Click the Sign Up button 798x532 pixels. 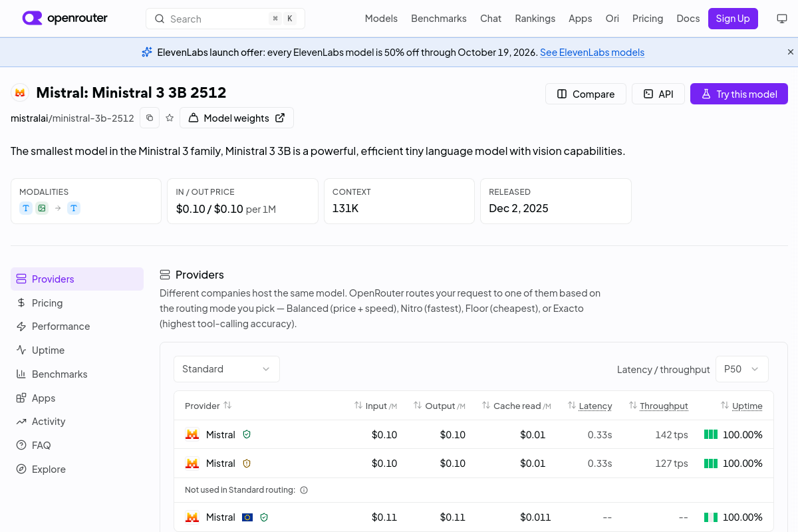733,19
